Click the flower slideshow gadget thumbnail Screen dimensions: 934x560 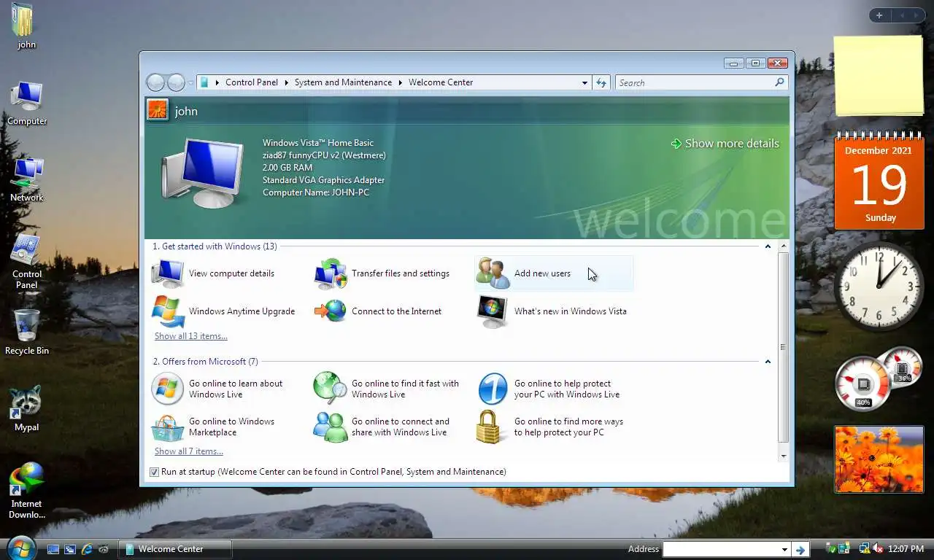[x=879, y=459]
